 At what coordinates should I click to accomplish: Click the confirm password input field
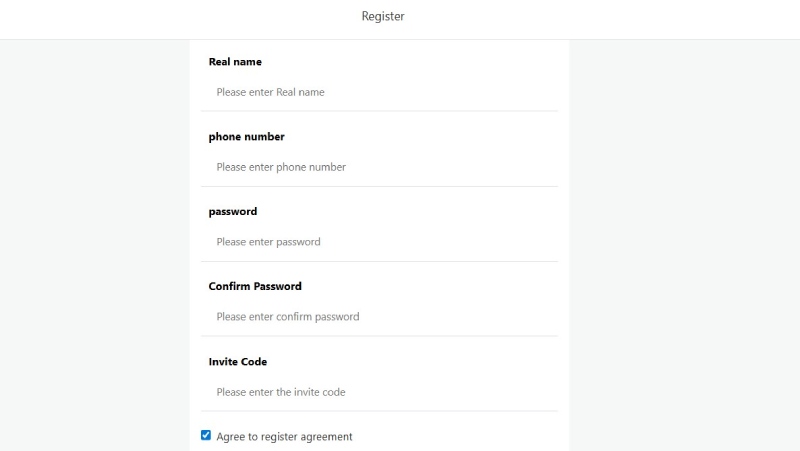[380, 317]
